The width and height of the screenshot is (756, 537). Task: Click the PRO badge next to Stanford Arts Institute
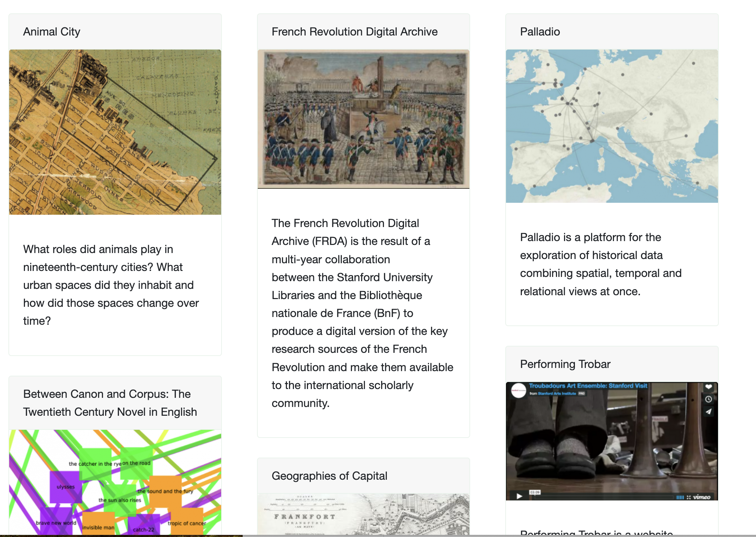pyautogui.click(x=582, y=394)
